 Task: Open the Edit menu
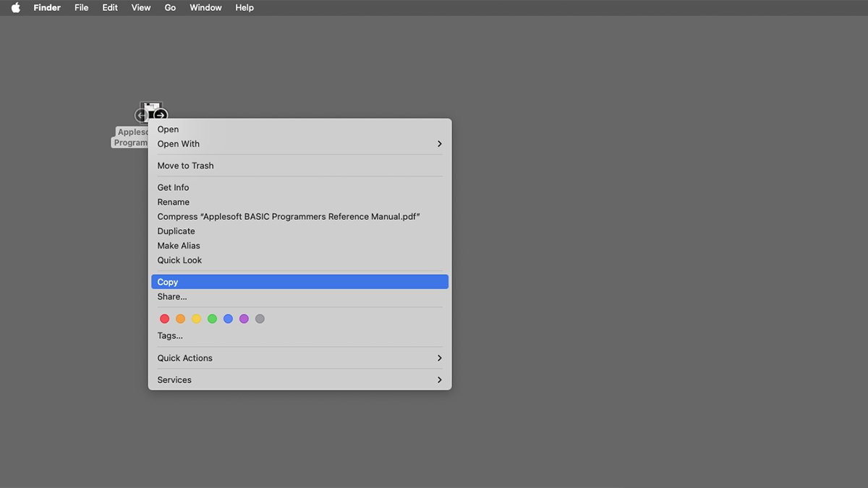click(110, 7)
